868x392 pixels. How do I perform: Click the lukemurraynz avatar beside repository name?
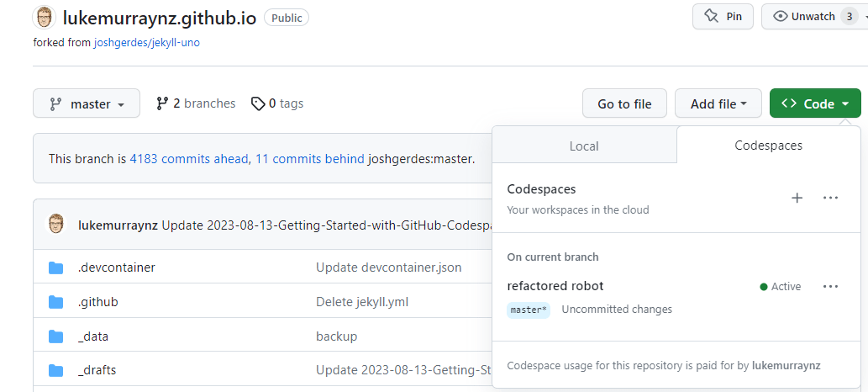[x=45, y=17]
